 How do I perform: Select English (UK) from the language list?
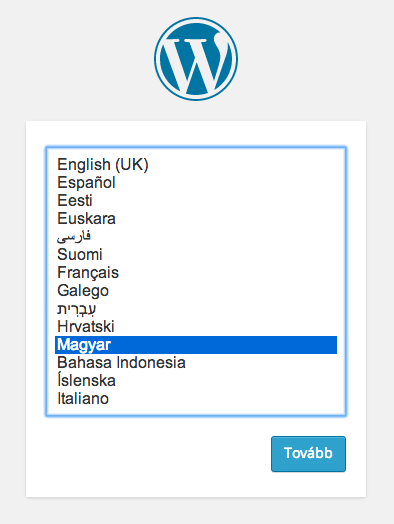coord(103,164)
